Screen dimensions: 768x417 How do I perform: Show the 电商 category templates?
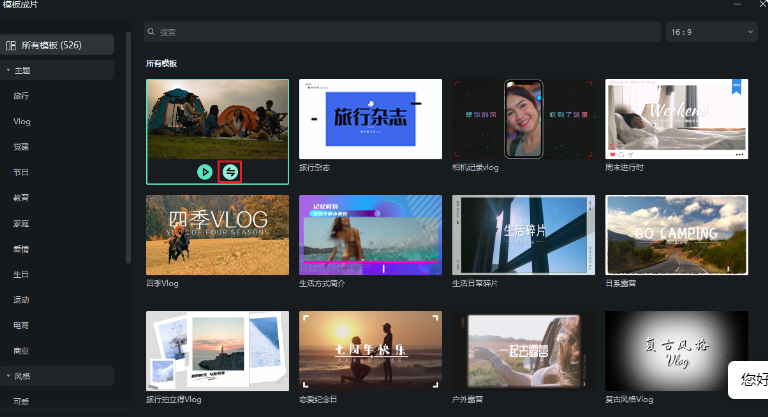(21, 325)
